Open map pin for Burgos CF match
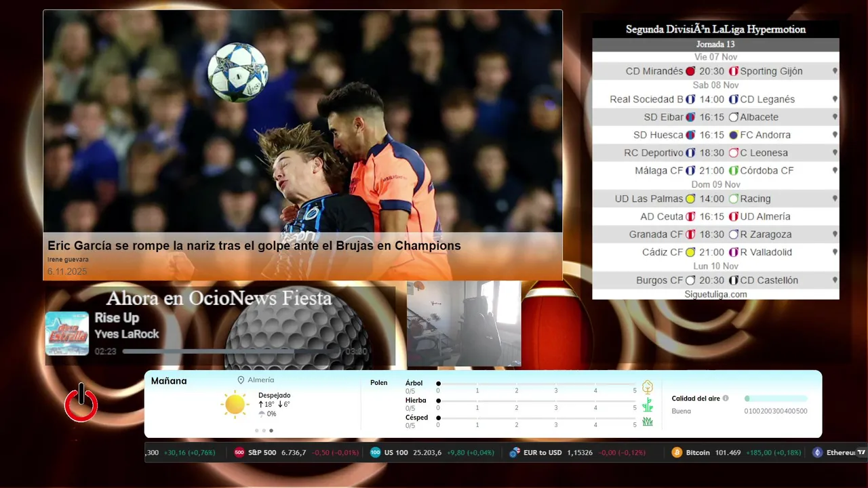The image size is (868, 488). click(835, 280)
